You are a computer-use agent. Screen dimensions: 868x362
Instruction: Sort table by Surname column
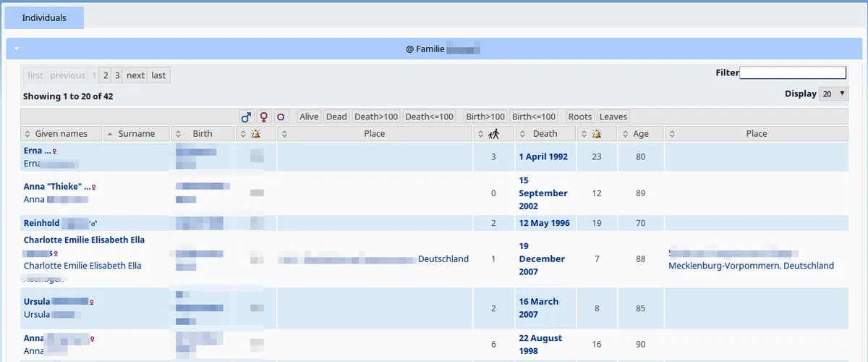tap(136, 134)
